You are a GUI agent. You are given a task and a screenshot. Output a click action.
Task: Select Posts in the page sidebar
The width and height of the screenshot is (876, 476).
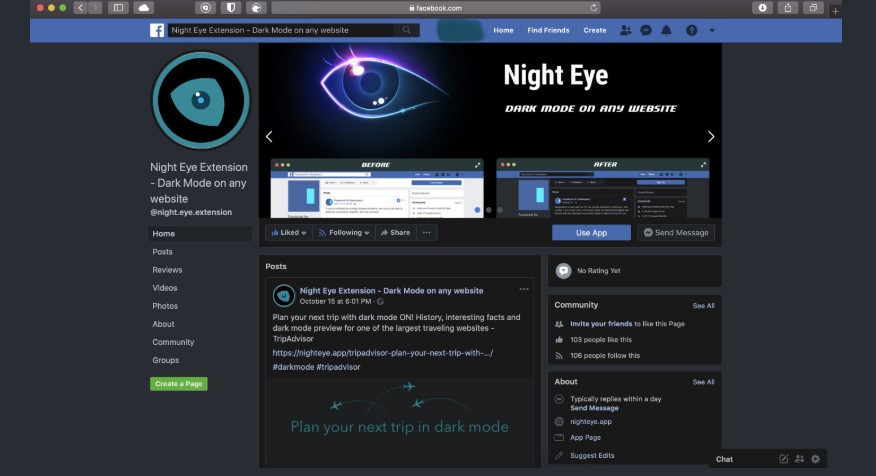coord(162,252)
